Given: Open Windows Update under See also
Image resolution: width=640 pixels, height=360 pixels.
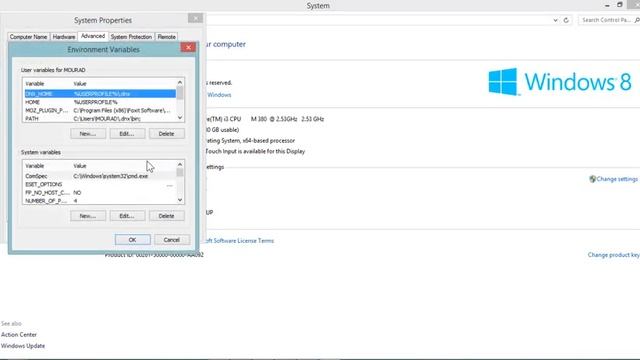Looking at the screenshot, I should 23,346.
